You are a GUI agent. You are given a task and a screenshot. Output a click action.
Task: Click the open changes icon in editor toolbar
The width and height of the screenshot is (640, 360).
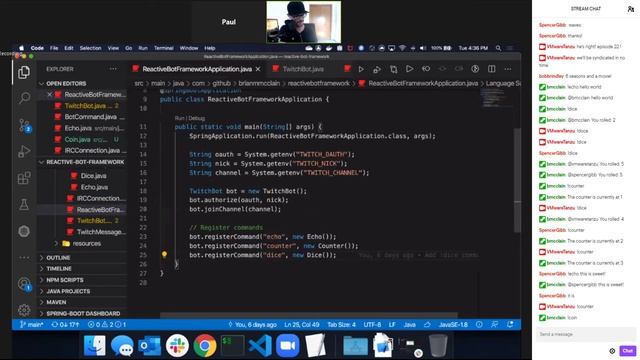coord(393,69)
